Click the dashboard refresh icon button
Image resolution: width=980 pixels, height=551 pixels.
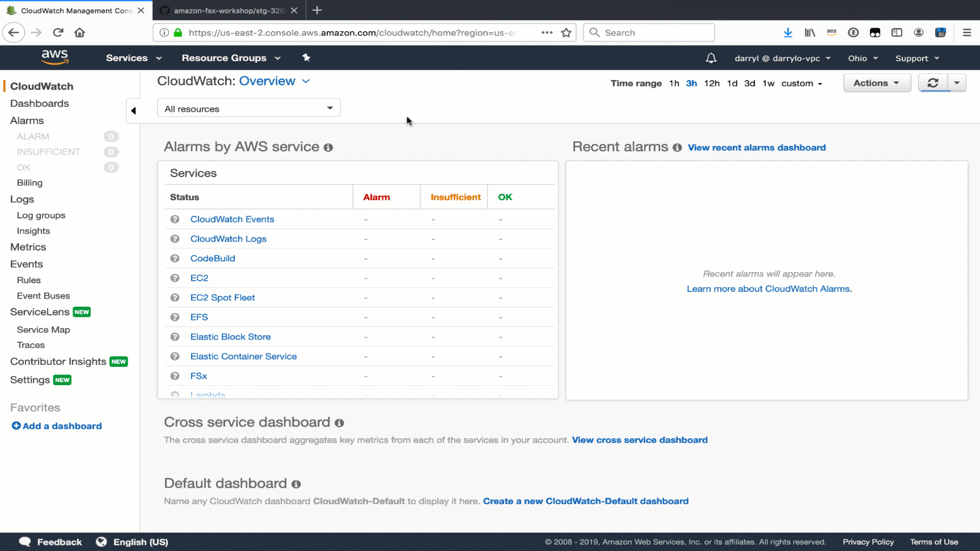tap(933, 83)
